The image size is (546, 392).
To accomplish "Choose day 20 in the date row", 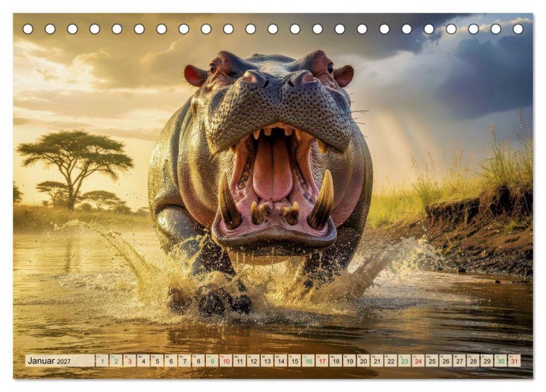I will (x=364, y=361).
